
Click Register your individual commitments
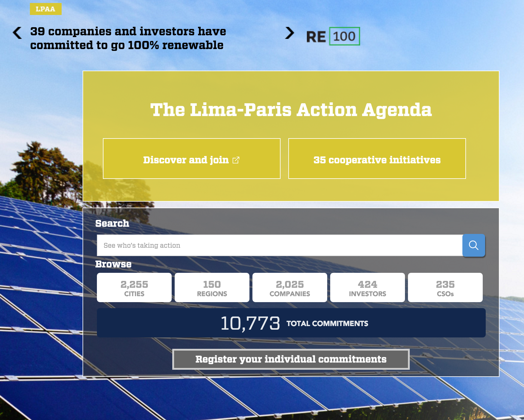pos(291,359)
